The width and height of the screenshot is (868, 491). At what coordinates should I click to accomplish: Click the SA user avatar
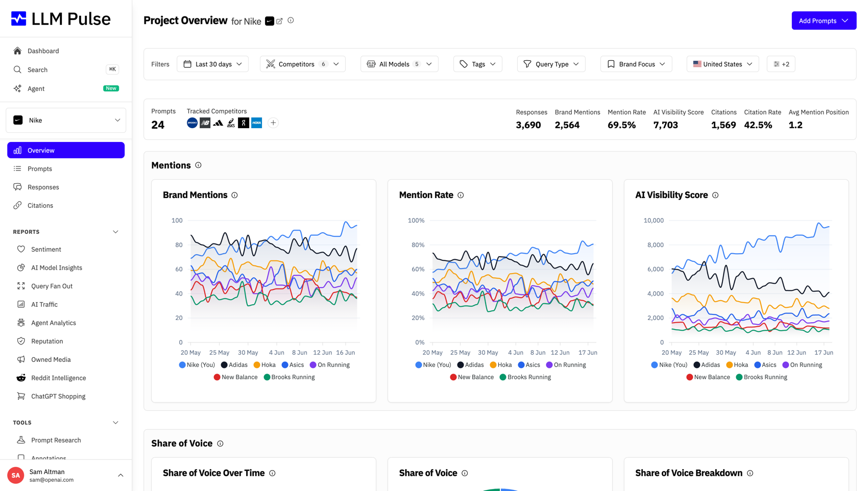pyautogui.click(x=16, y=475)
